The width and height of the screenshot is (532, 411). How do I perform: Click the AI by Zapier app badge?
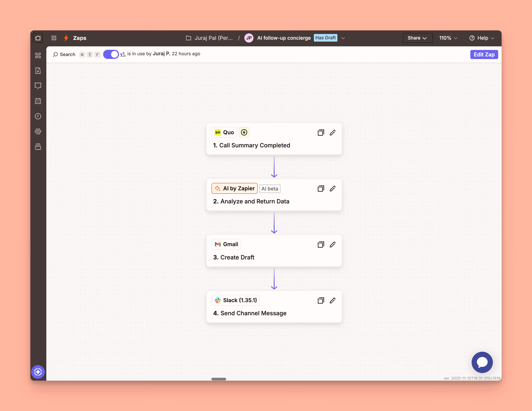(x=234, y=188)
